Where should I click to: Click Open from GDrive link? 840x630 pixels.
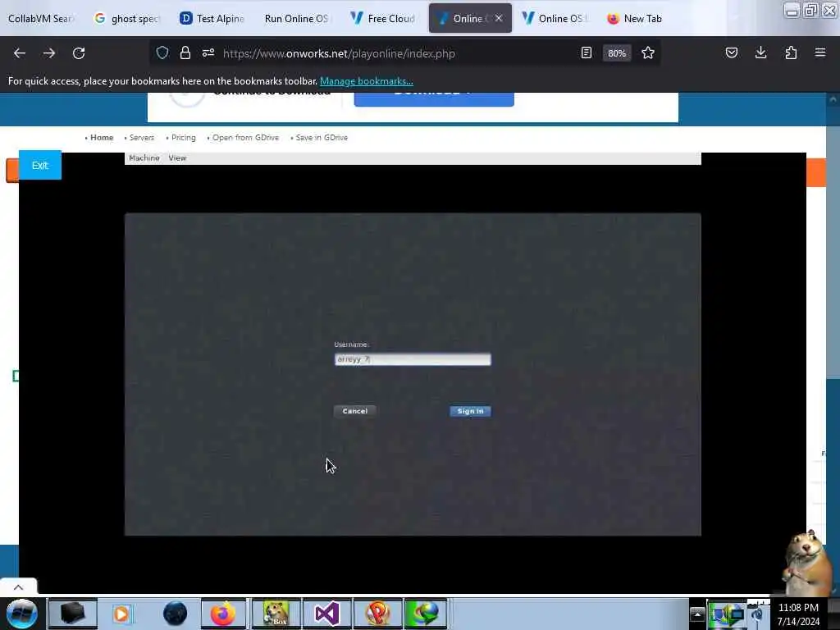point(245,138)
